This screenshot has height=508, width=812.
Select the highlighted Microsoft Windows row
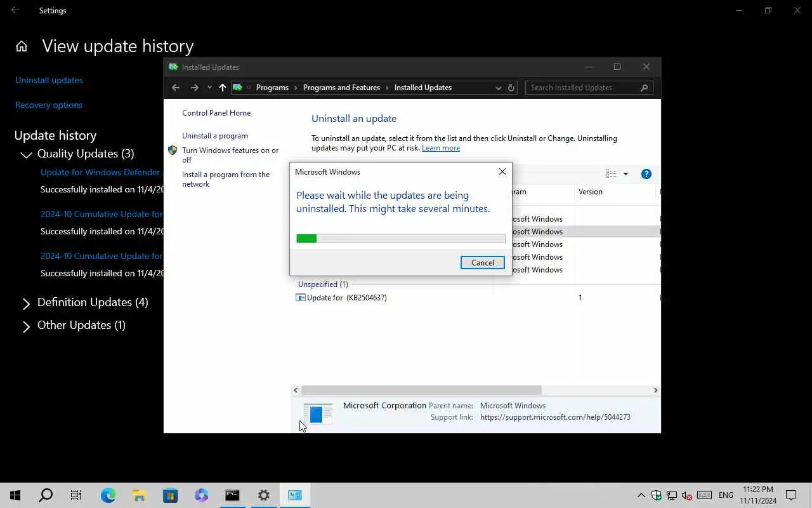click(x=586, y=232)
